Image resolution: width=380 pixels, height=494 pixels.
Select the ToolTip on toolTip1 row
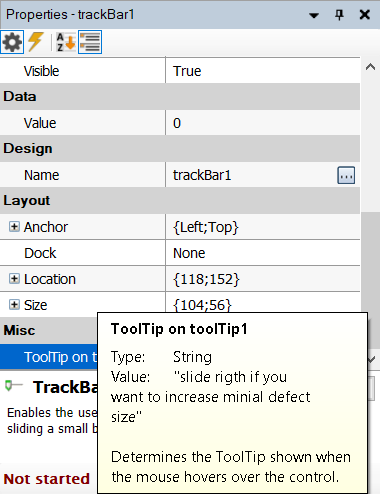coord(49,357)
